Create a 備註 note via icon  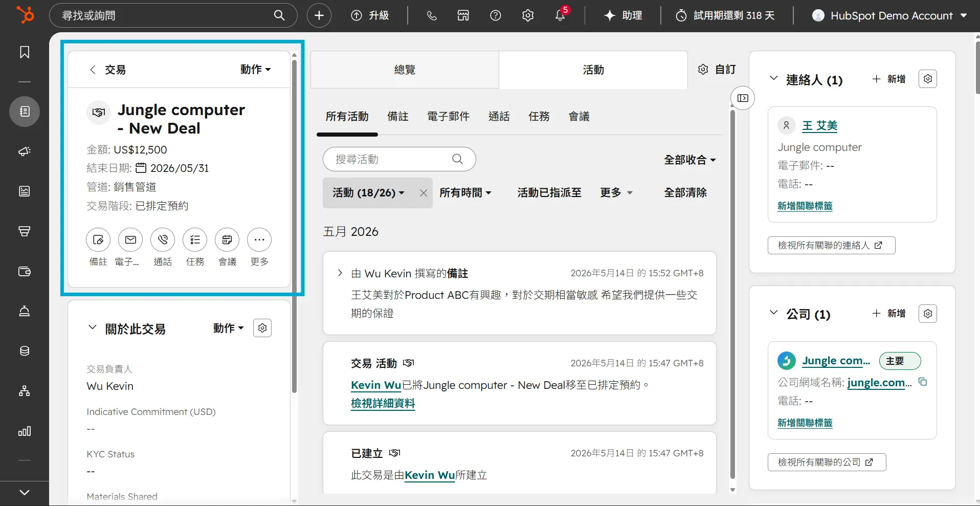coord(98,240)
